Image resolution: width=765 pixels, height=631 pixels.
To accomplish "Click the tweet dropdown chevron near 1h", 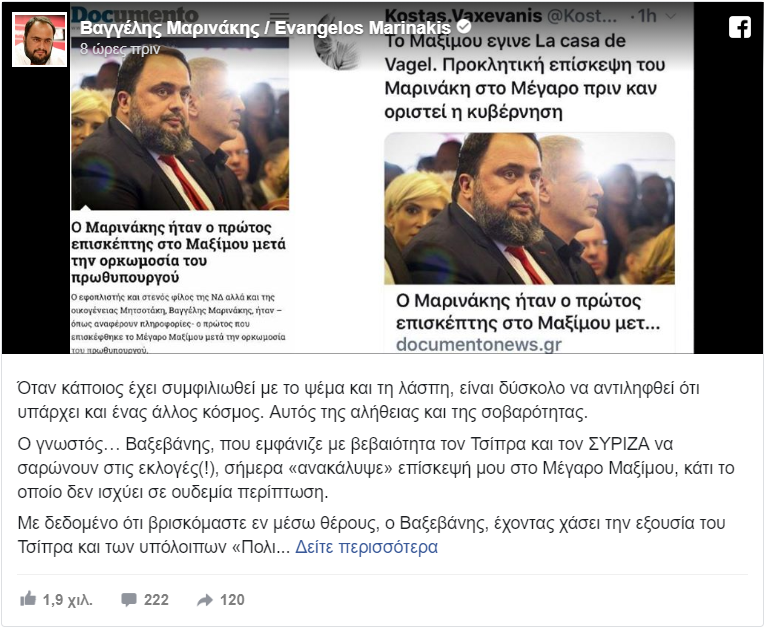I will point(671,16).
